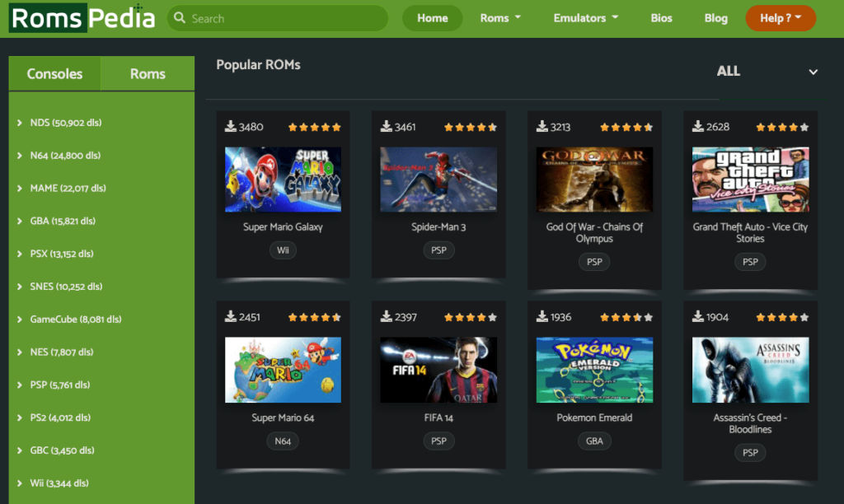The height and width of the screenshot is (504, 844).
Task: Click download icon on Assassin's Creed card
Action: (x=697, y=317)
